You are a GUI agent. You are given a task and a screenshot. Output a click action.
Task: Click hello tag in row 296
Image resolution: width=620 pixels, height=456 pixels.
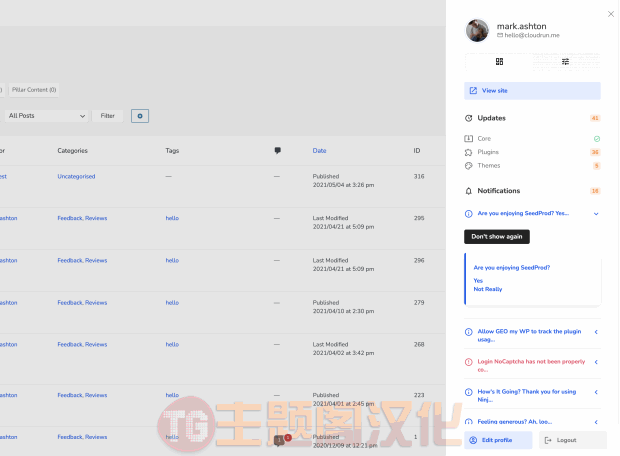(x=172, y=260)
